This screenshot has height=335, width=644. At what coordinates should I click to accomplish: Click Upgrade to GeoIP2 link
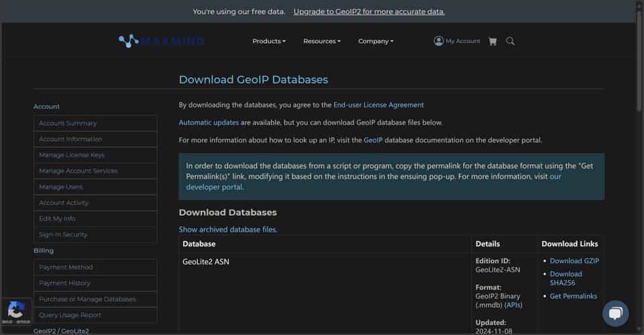pyautogui.click(x=369, y=11)
